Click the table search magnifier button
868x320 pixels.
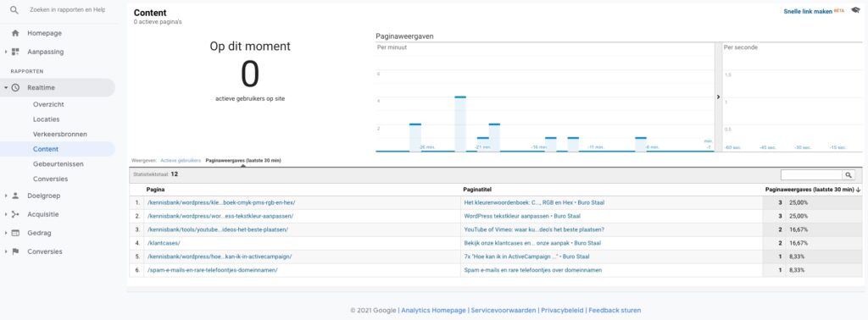(849, 174)
